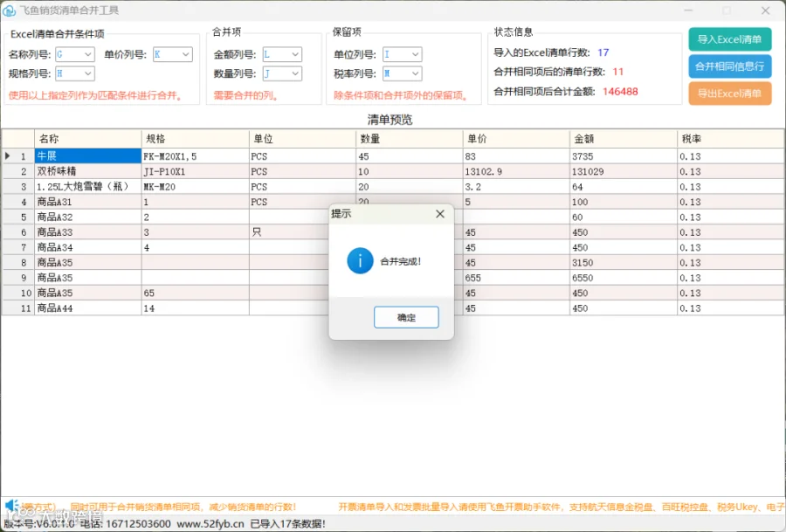Image resolution: width=786 pixels, height=532 pixels.
Task: Open the 数量列号 combo box
Action: coord(282,73)
